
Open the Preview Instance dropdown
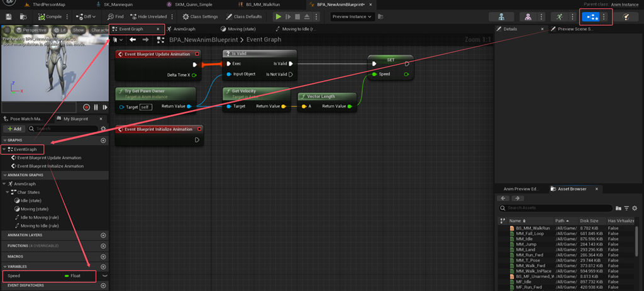[x=352, y=17]
